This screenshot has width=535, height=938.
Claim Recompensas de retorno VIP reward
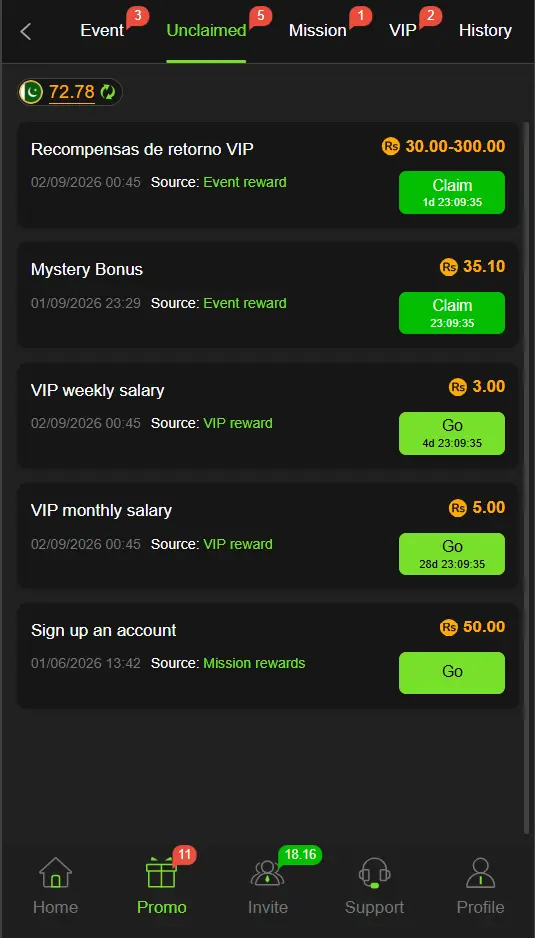click(x=452, y=193)
